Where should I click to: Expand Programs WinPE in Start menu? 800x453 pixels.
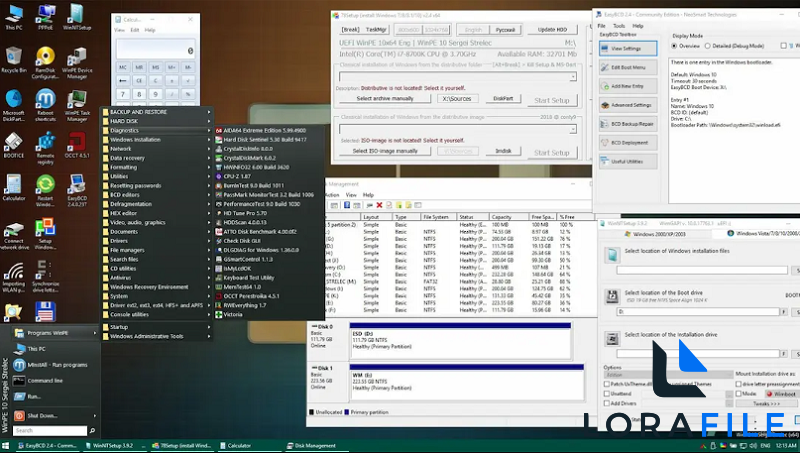pos(55,333)
